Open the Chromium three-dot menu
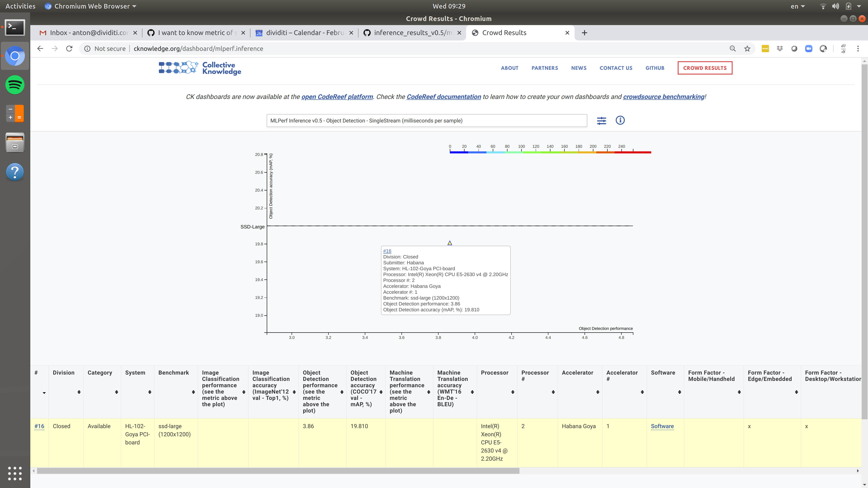The image size is (868, 488). (858, 49)
